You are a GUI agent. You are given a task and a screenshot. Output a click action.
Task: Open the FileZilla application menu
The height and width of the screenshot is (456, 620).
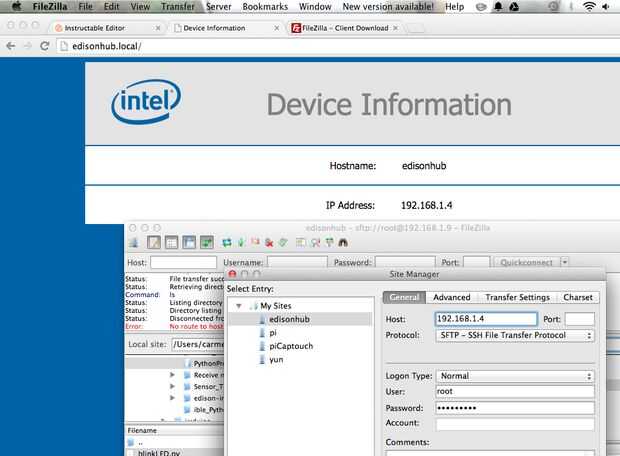(x=50, y=6)
